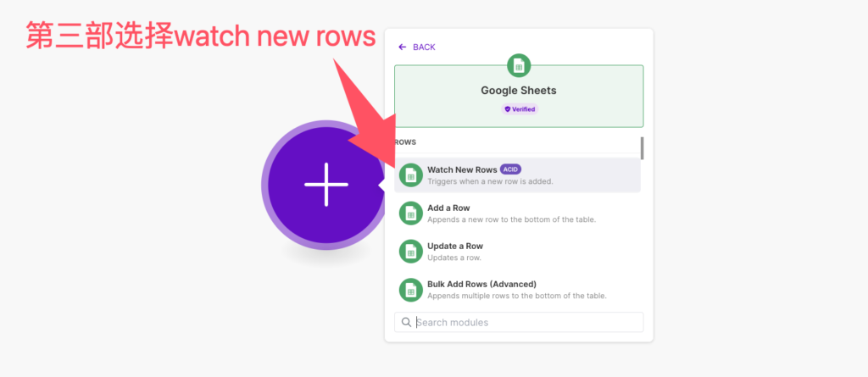The width and height of the screenshot is (868, 377).
Task: Go back using the BACK link
Action: pos(424,47)
